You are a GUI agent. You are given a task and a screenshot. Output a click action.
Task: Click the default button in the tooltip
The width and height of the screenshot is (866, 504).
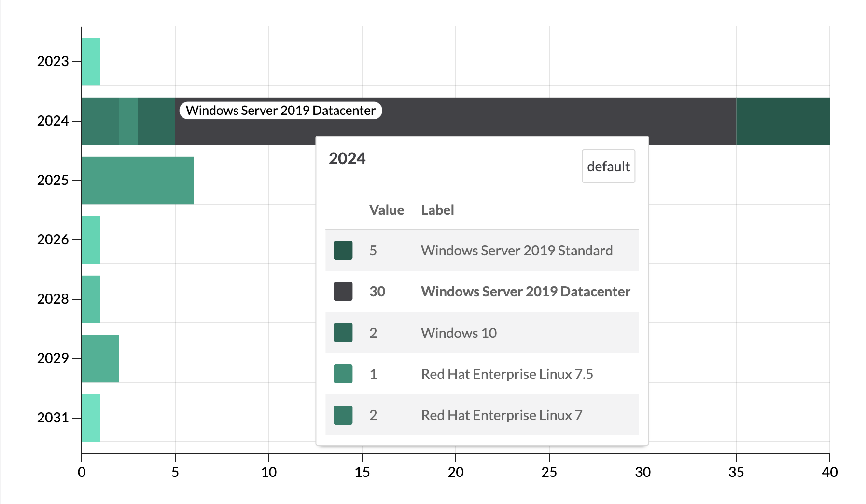(x=608, y=166)
